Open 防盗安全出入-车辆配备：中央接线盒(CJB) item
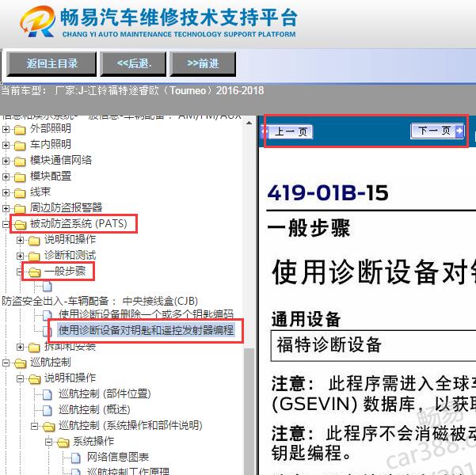 [100, 301]
